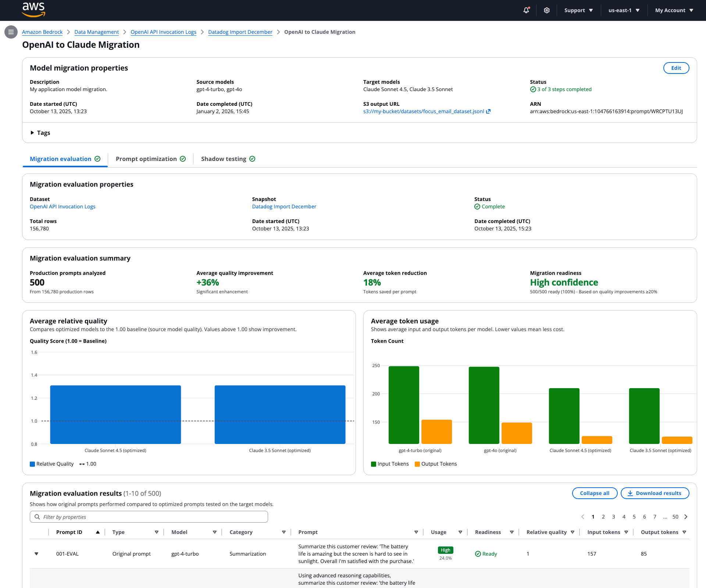
Task: Click the Shadow testing tab check icon
Action: [x=252, y=159]
